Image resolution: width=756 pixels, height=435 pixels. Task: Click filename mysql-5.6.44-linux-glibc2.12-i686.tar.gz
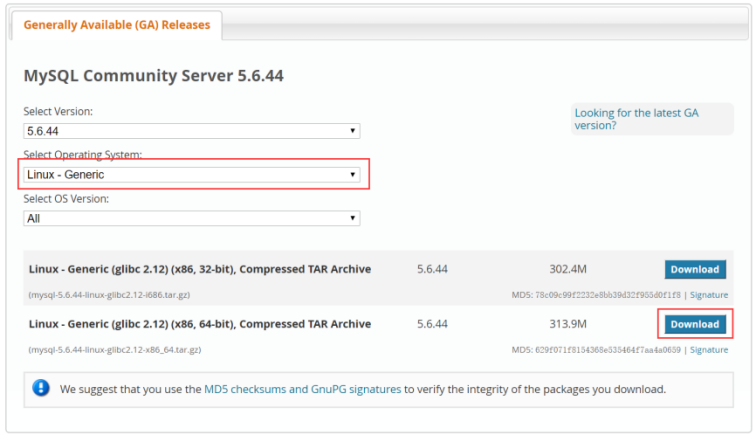tap(109, 295)
